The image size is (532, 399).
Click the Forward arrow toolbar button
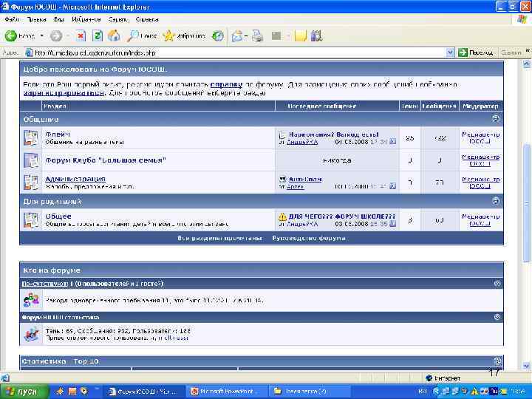[x=56, y=35]
